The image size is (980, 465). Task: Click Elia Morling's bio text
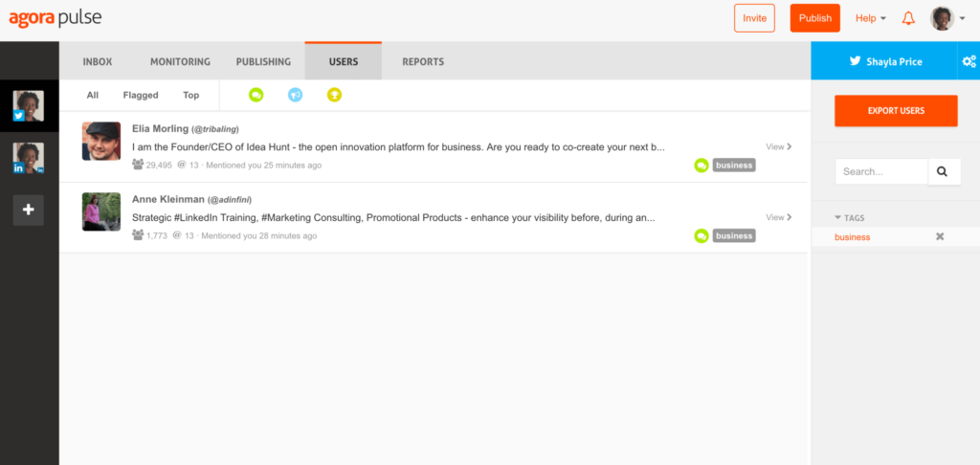[398, 147]
